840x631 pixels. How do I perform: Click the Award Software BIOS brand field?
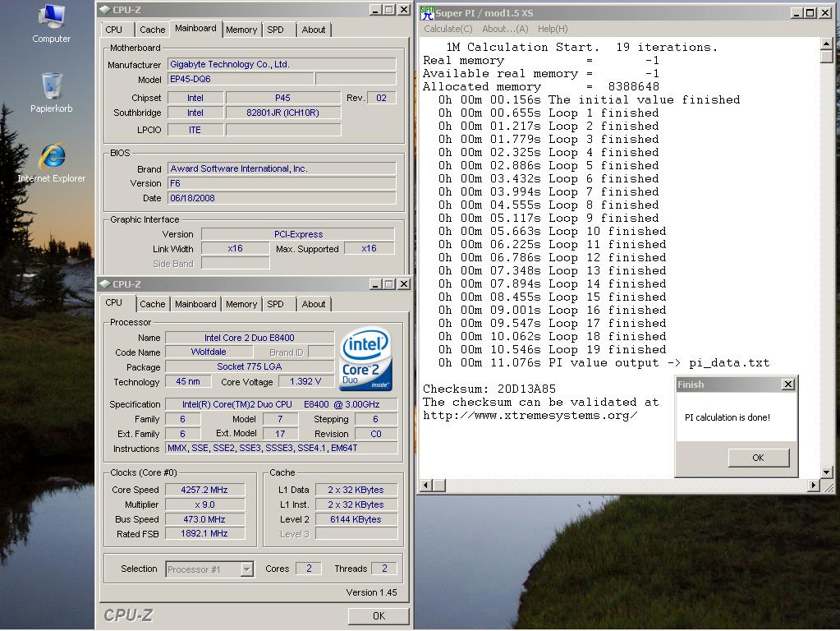click(282, 169)
